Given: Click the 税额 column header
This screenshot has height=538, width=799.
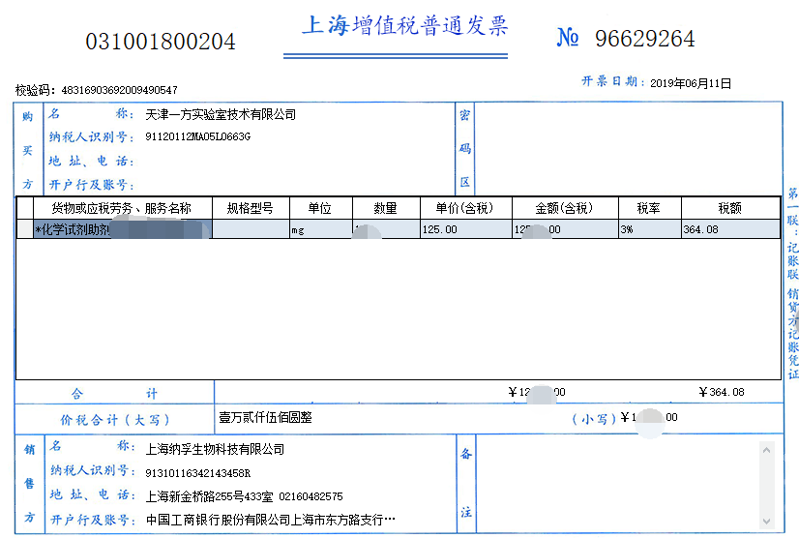Looking at the screenshot, I should [729, 208].
